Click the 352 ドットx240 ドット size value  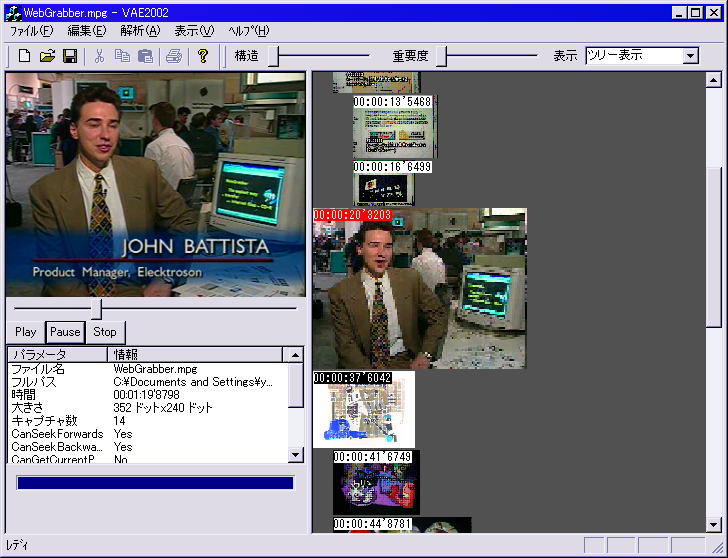[x=163, y=408]
